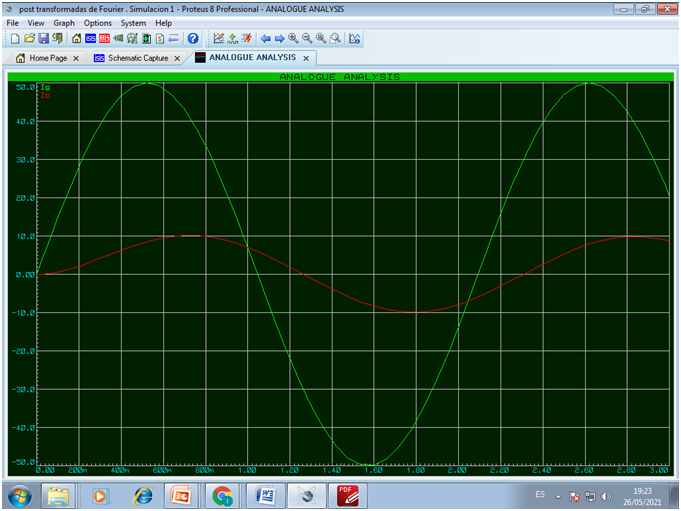The width and height of the screenshot is (681, 511).
Task: Click the 1.00 time axis label
Action: coord(247,470)
